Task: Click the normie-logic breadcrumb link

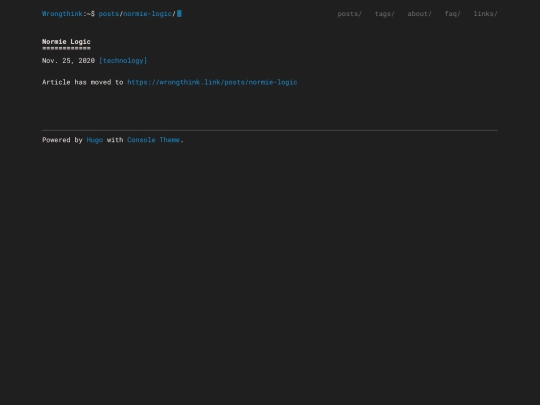Action: tap(147, 14)
